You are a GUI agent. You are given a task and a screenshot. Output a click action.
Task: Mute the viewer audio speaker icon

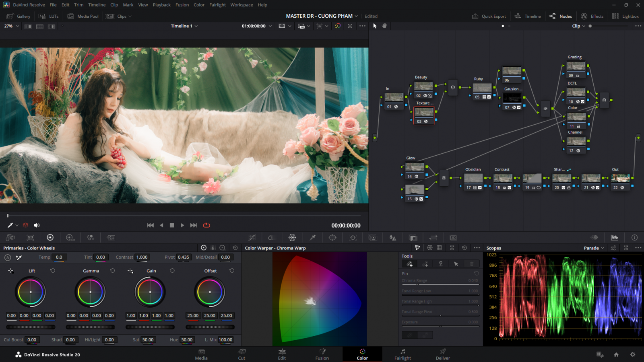pos(37,225)
